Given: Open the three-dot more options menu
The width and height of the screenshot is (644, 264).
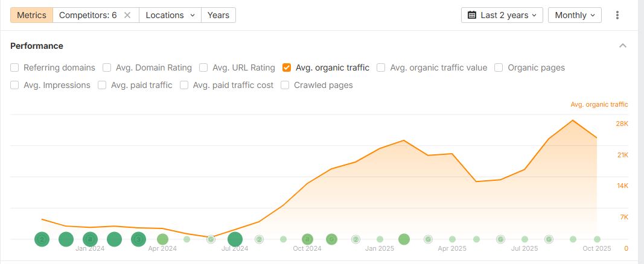Looking at the screenshot, I should click(617, 15).
